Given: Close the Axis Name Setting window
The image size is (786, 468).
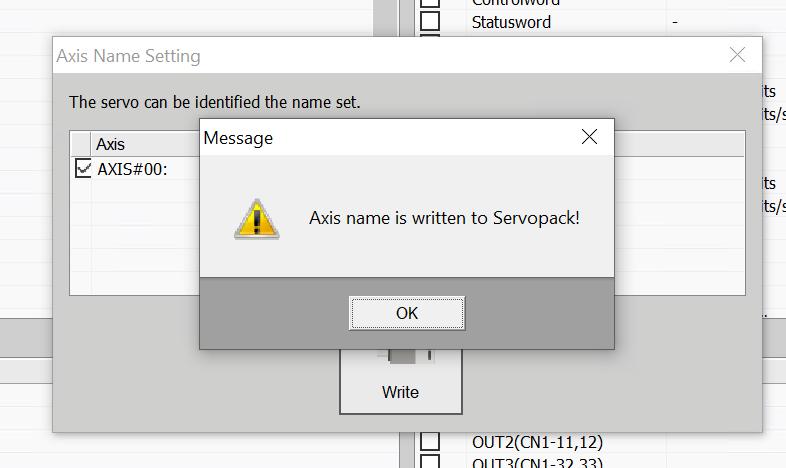Looking at the screenshot, I should (x=737, y=55).
